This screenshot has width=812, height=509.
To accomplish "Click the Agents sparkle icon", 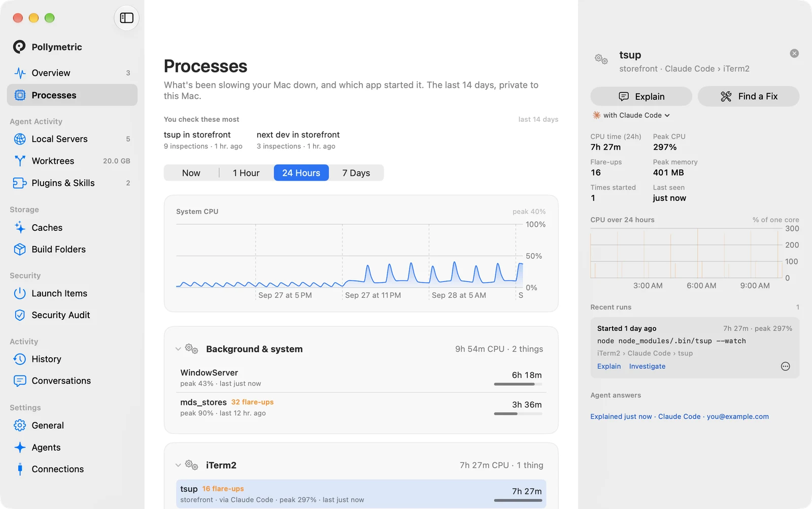I will click(x=20, y=448).
